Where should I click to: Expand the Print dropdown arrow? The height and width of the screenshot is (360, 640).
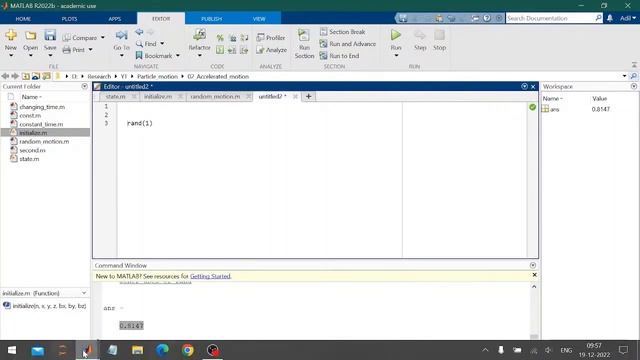91,50
